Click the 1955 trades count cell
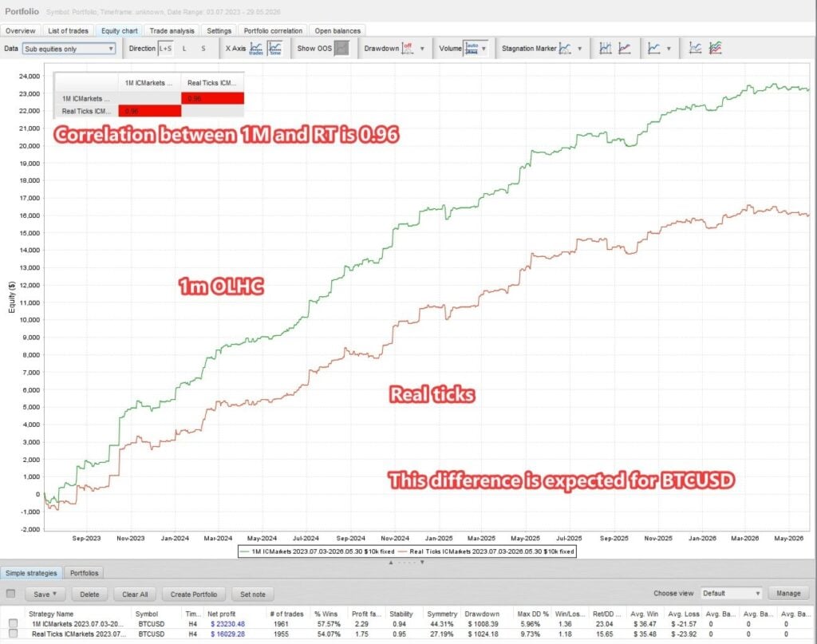The image size is (817, 644). (281, 634)
